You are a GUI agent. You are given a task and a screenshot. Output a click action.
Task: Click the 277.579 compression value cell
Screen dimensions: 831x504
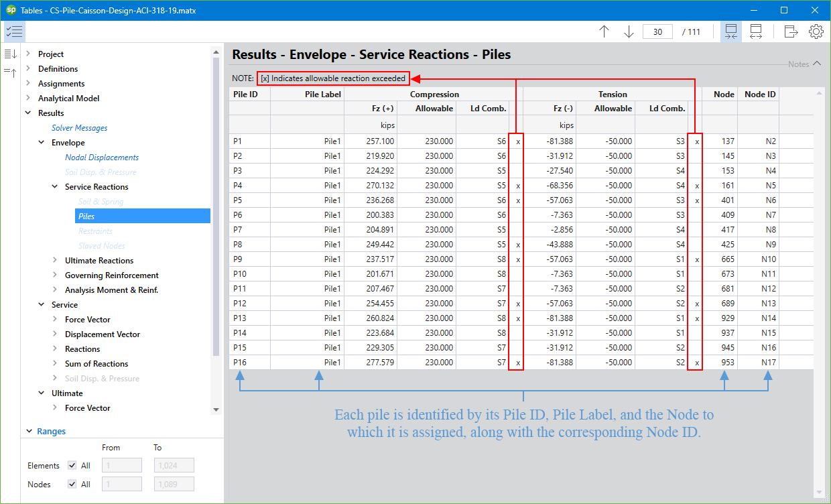(371, 363)
